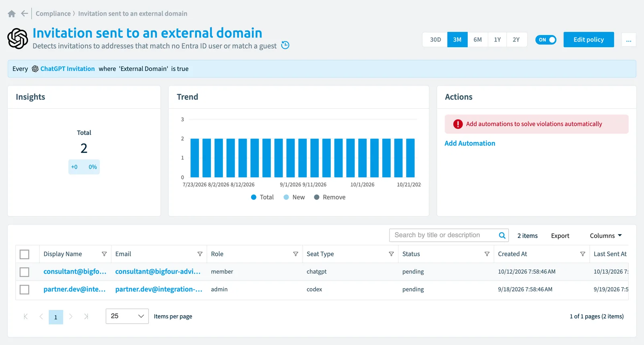644x345 pixels.
Task: Go to last page icon
Action: pyautogui.click(x=86, y=316)
